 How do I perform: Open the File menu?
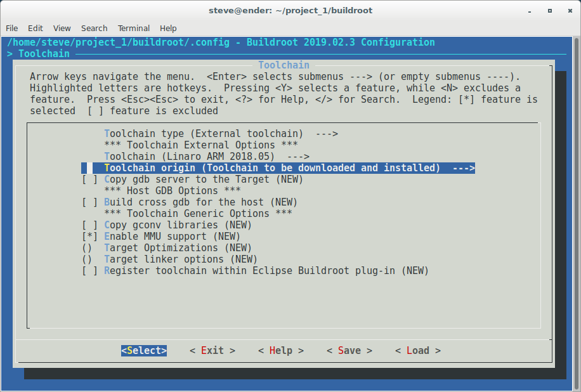click(11, 28)
